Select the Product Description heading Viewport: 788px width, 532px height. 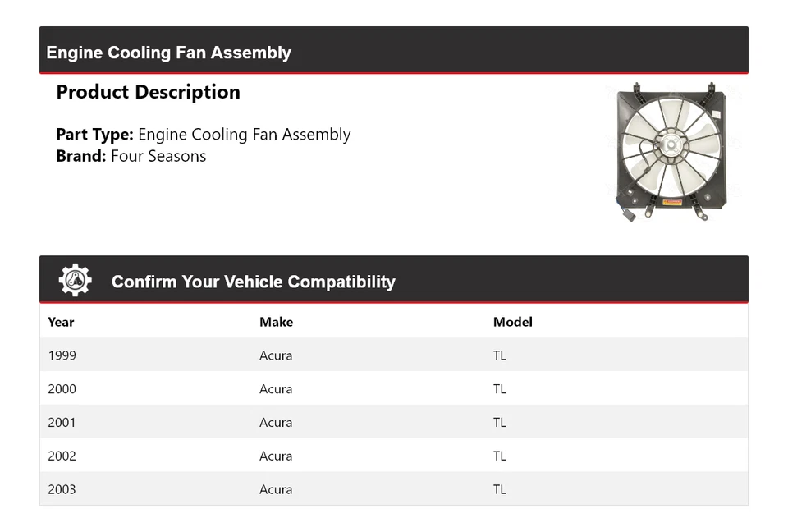[148, 92]
